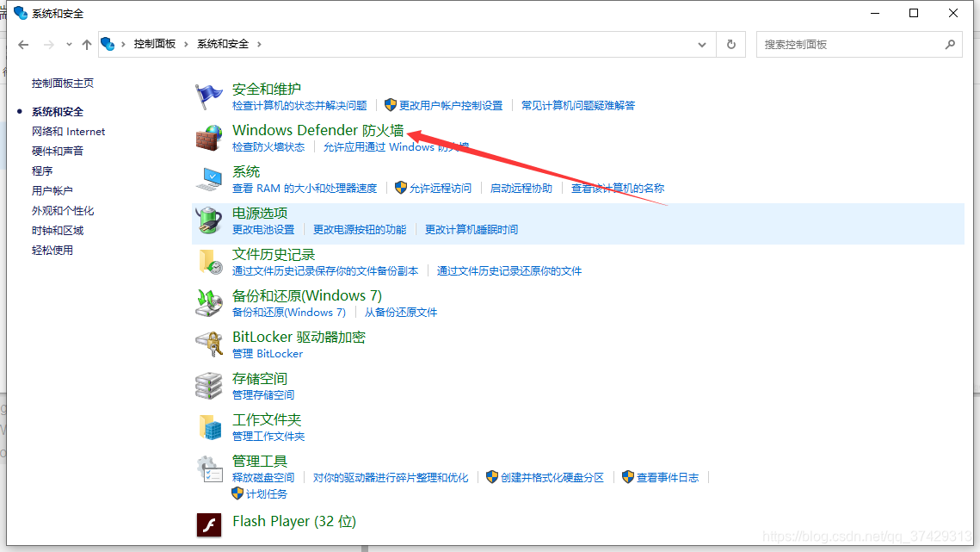Click the File History folder clock icon
The image size is (980, 552).
point(210,262)
